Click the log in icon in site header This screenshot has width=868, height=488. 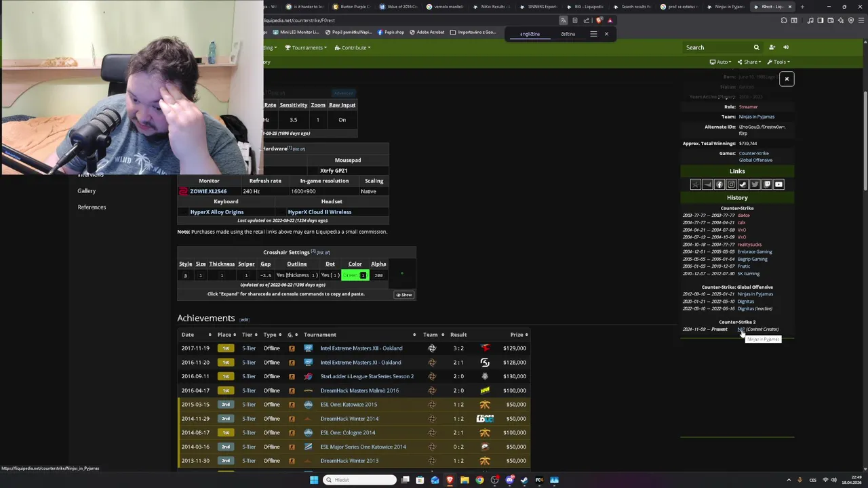tap(786, 47)
